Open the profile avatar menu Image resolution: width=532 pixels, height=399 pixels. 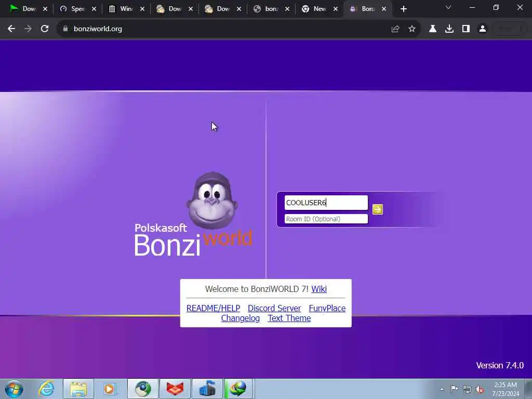coord(483,29)
